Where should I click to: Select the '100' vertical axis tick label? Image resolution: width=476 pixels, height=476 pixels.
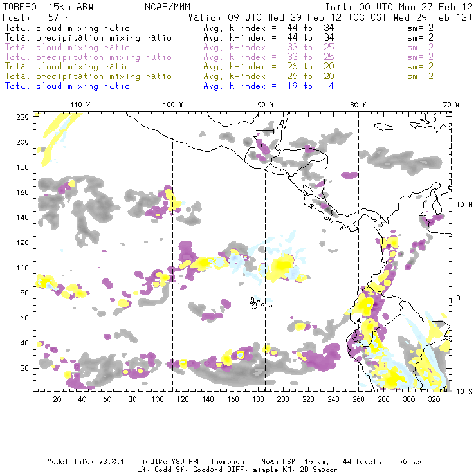click(x=23, y=268)
